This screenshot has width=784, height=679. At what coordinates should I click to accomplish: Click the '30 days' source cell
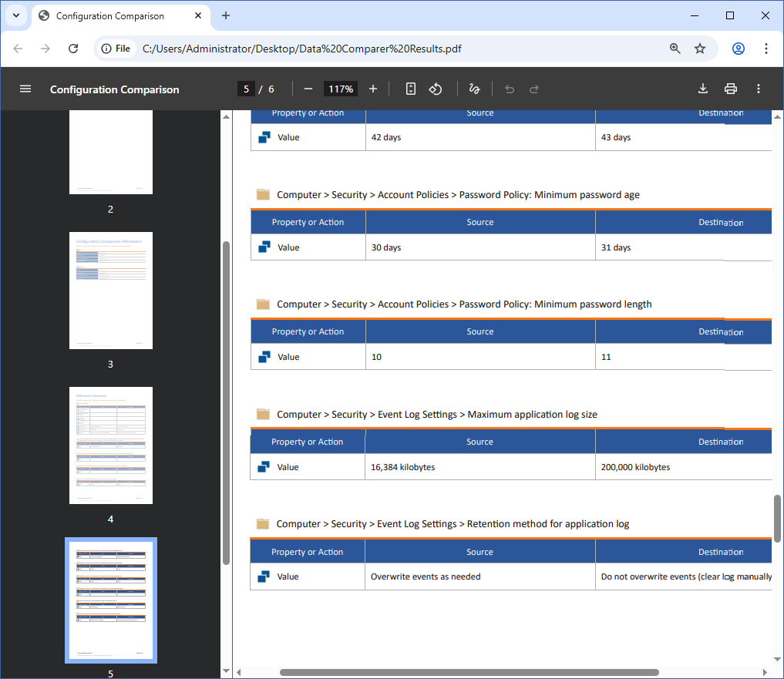point(480,247)
